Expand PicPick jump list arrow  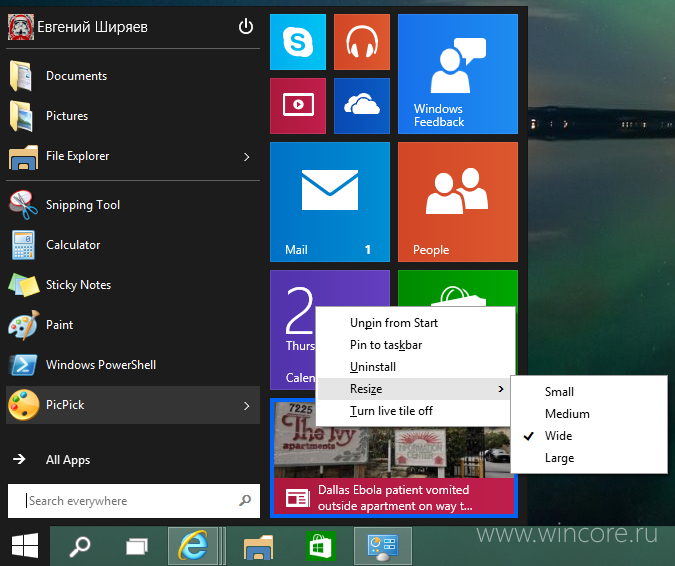pyautogui.click(x=246, y=406)
